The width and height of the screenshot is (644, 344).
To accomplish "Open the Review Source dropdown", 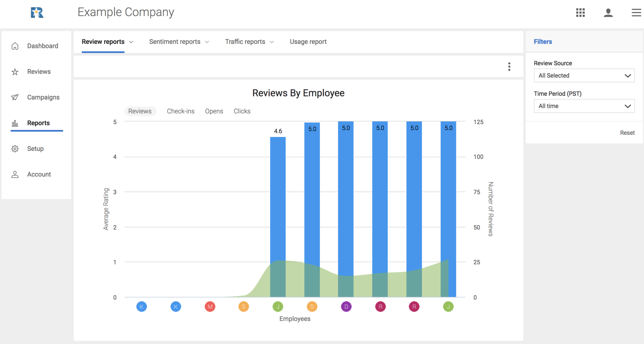I will (584, 76).
